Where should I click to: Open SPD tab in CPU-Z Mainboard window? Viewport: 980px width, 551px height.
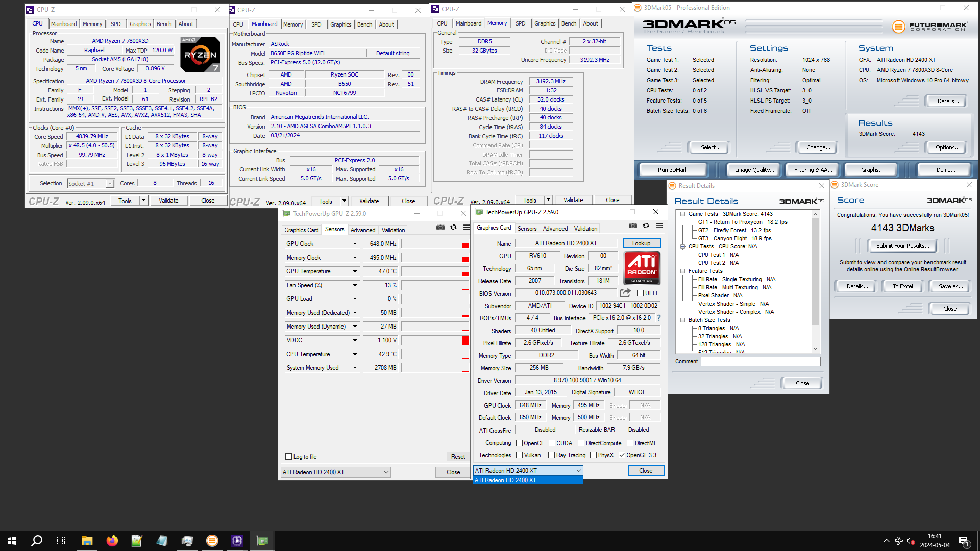coord(316,24)
